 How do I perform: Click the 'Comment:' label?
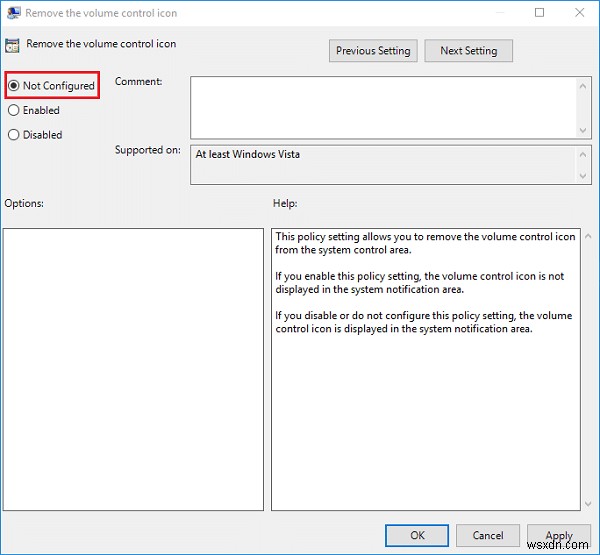(x=139, y=82)
